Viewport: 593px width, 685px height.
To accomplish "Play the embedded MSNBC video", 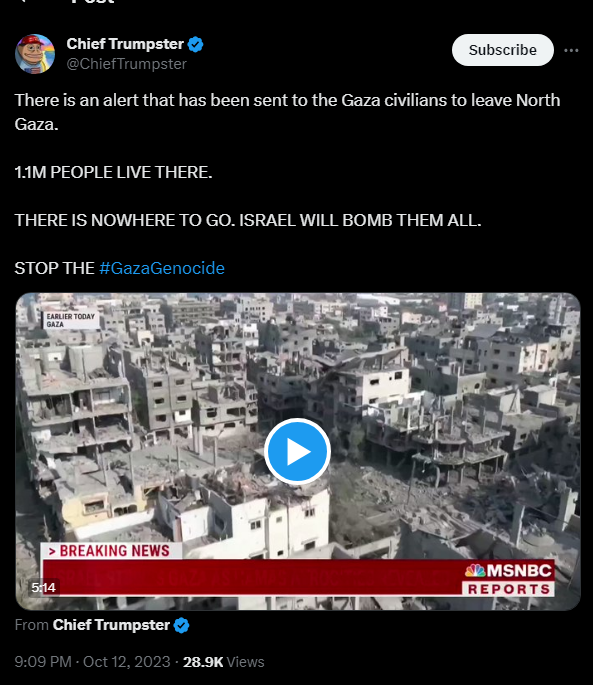I will pyautogui.click(x=297, y=451).
